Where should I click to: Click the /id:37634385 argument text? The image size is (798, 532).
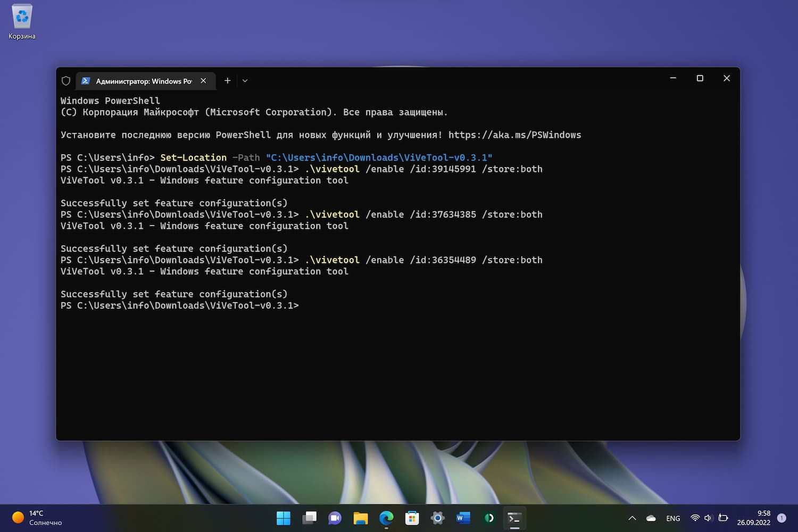[443, 214]
